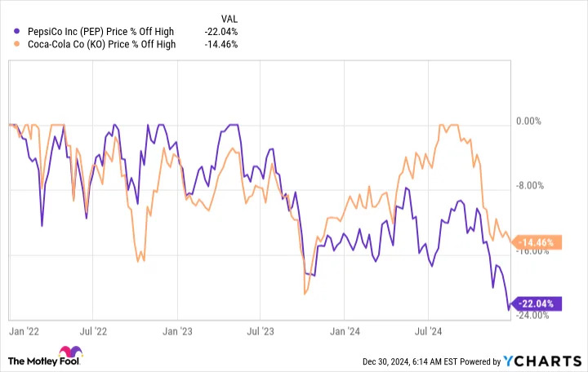The height and width of the screenshot is (372, 588).
Task: Open the YCharts logo link
Action: click(x=542, y=361)
